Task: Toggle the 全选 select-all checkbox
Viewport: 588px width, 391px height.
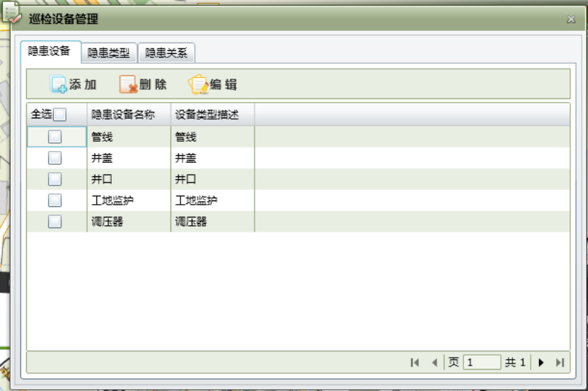Action: 60,115
